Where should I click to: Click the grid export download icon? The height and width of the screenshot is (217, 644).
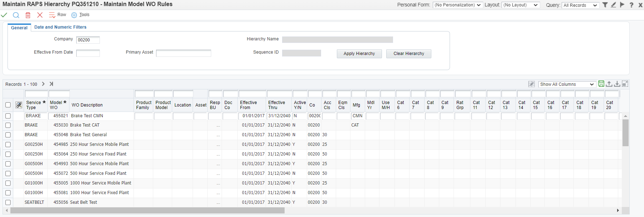point(617,84)
